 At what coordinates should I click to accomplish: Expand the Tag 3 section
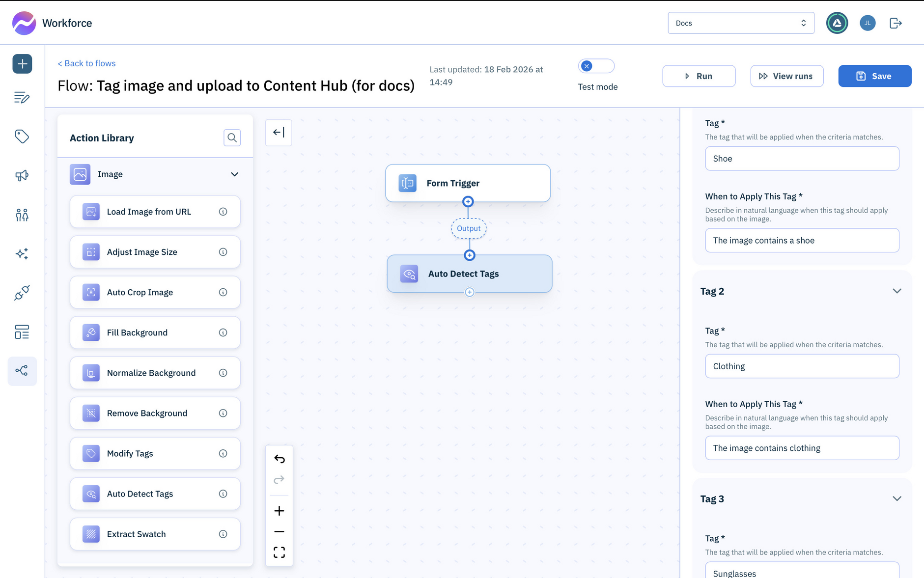[x=897, y=498]
